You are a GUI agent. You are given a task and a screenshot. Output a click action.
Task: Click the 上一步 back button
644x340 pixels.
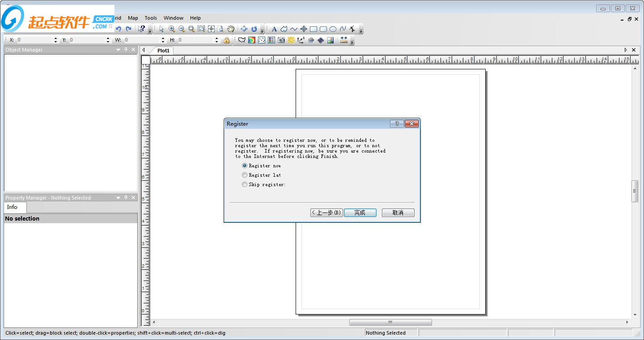pos(326,212)
